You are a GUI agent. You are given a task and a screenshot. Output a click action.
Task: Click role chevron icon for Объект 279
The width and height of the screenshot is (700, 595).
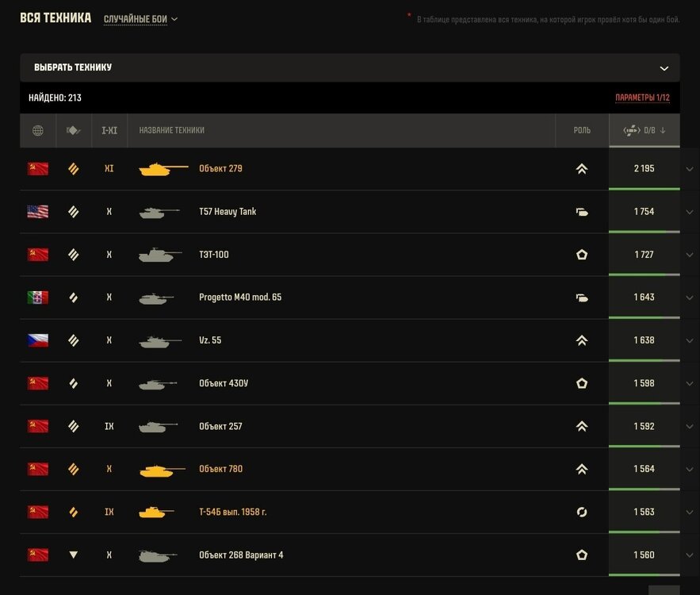582,169
